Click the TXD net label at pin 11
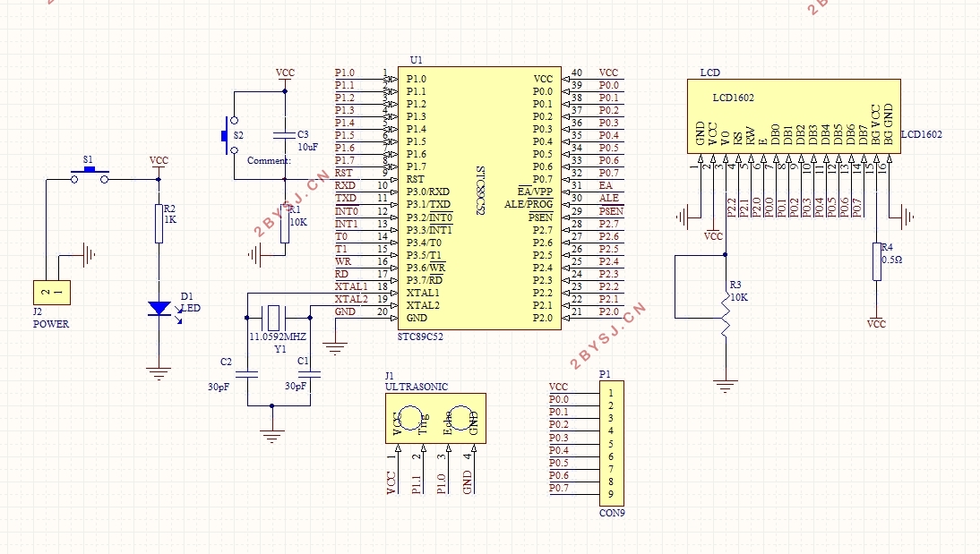The height and width of the screenshot is (554, 980). 345,198
